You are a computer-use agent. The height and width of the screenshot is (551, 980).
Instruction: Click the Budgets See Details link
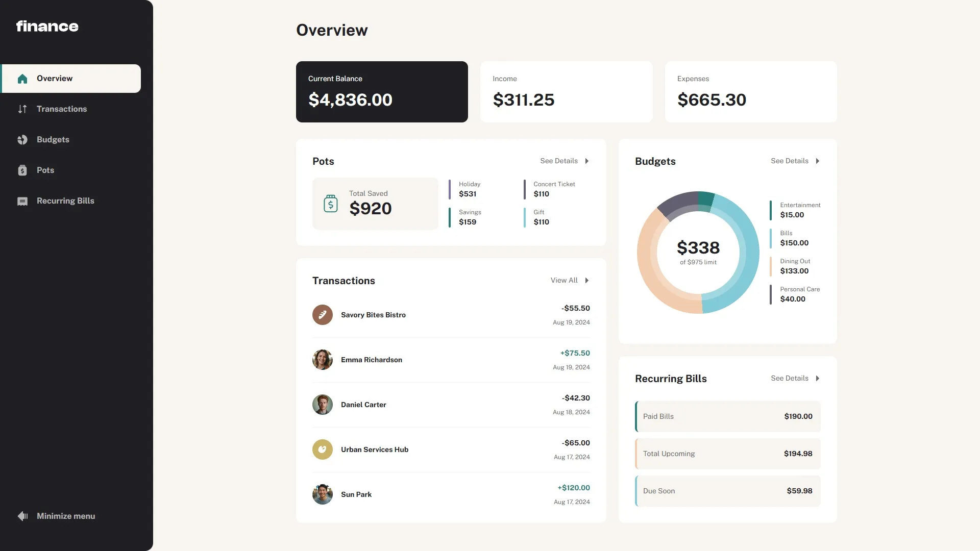790,161
